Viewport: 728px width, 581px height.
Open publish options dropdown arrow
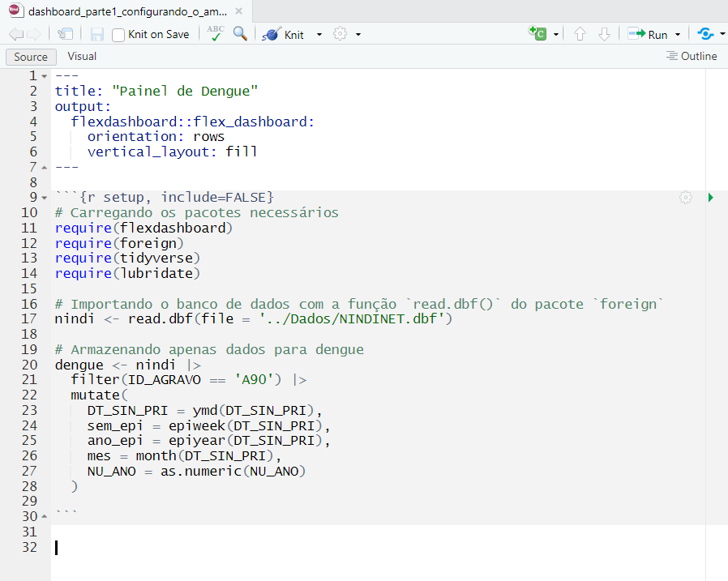[x=722, y=34]
